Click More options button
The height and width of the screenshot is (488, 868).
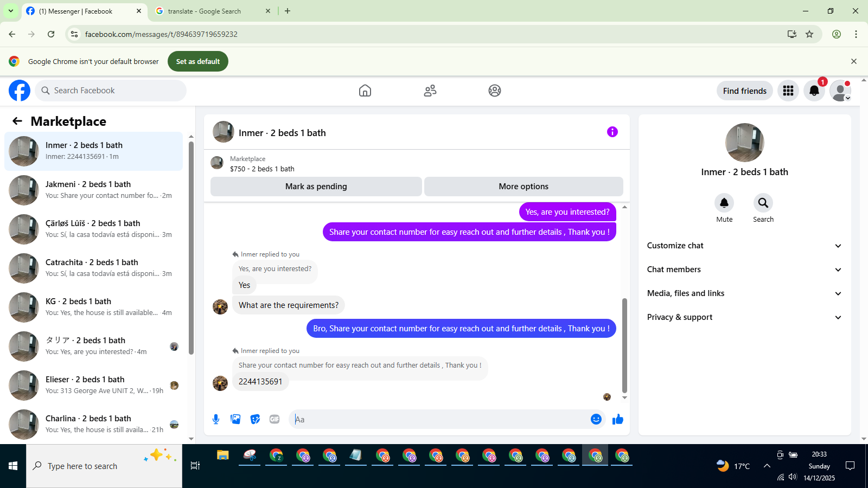click(524, 187)
